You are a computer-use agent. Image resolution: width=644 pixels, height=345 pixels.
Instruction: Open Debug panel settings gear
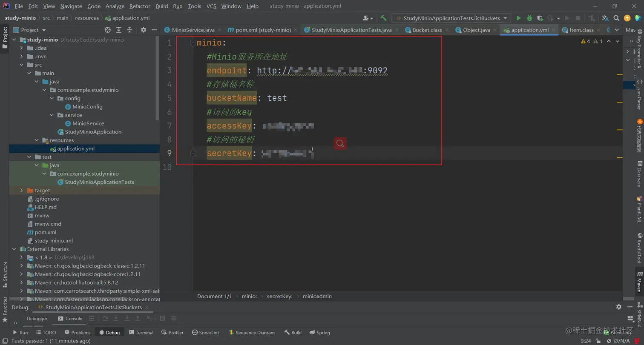619,307
